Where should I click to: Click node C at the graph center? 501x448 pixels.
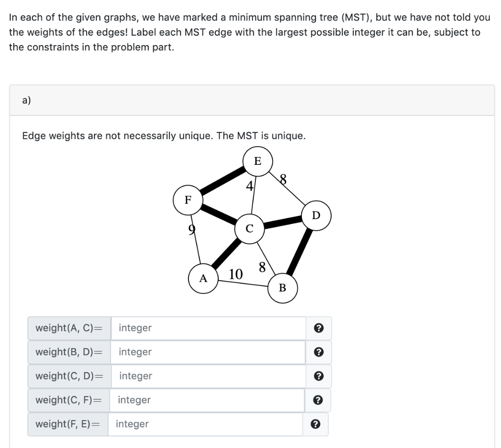pos(249,228)
